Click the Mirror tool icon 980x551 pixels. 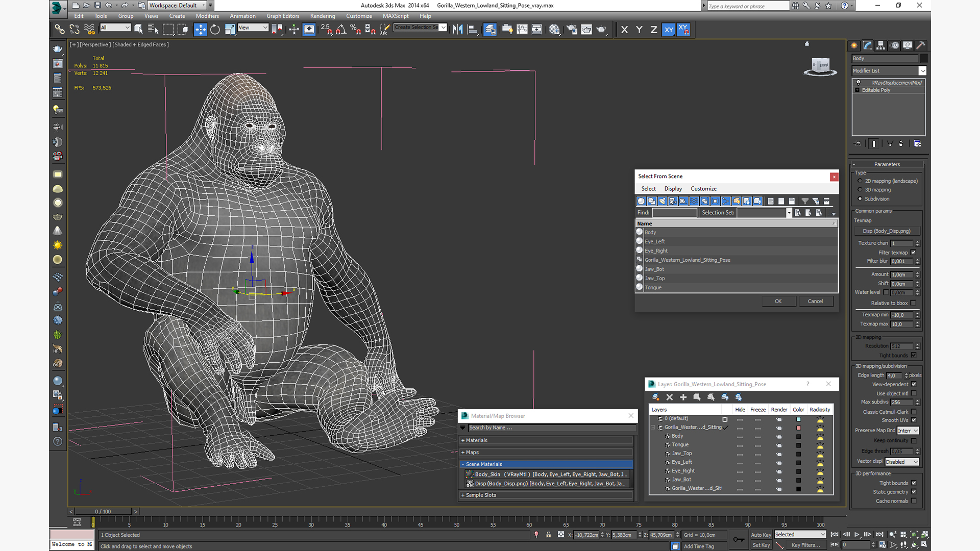(457, 30)
